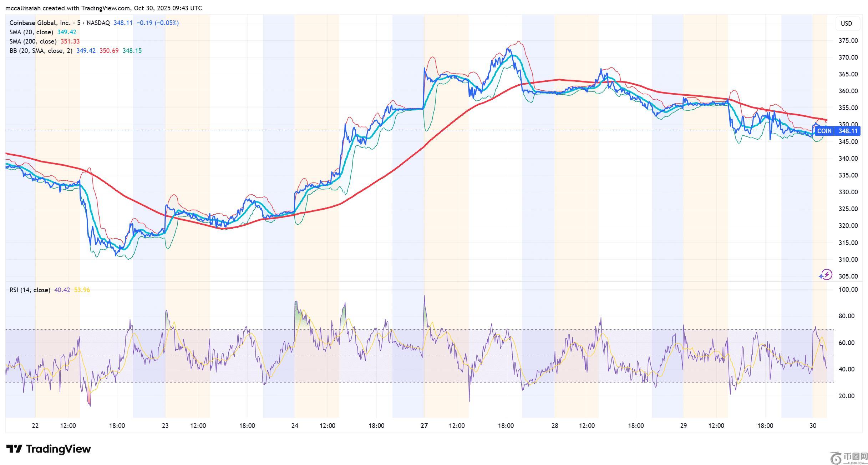Click the 80.00 level on RSI scale
This screenshot has height=465, width=868.
848,316
